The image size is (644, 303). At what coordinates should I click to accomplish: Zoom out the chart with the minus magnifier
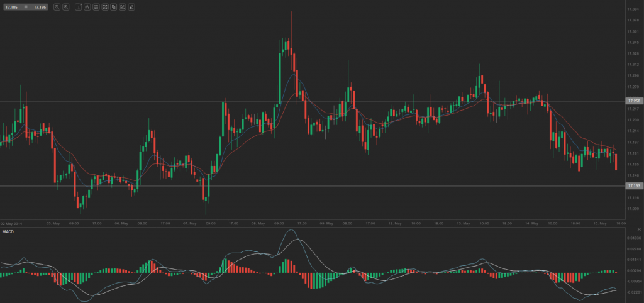[57, 7]
